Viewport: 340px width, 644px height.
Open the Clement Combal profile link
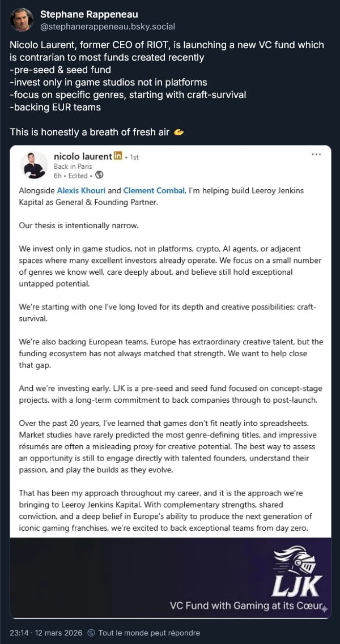pyautogui.click(x=154, y=191)
